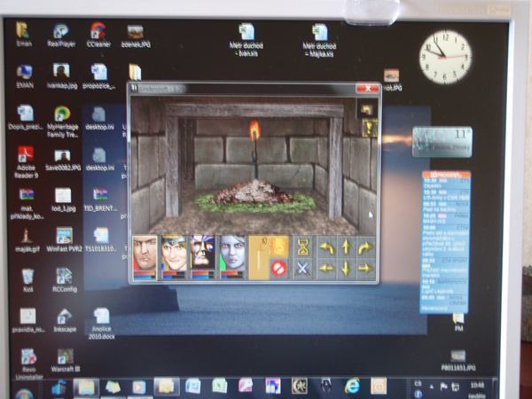Open the RealPlayer desktop shortcut
The height and width of the screenshot is (399, 532).
(x=61, y=35)
